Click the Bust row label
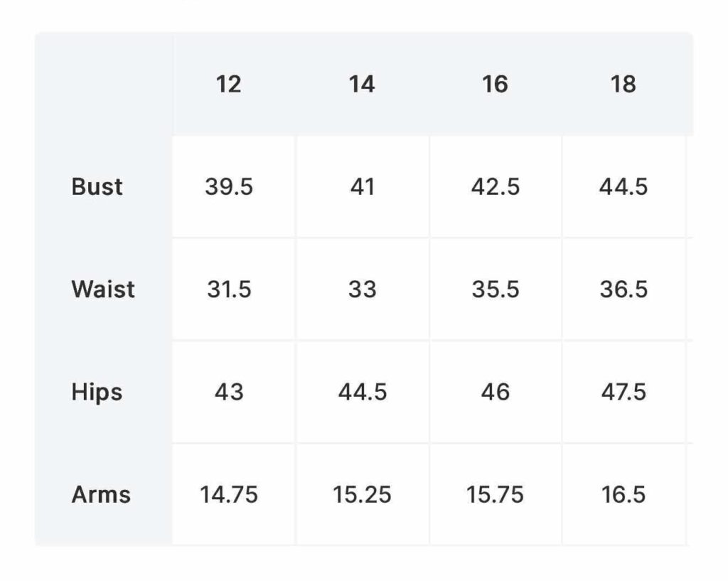 [97, 187]
